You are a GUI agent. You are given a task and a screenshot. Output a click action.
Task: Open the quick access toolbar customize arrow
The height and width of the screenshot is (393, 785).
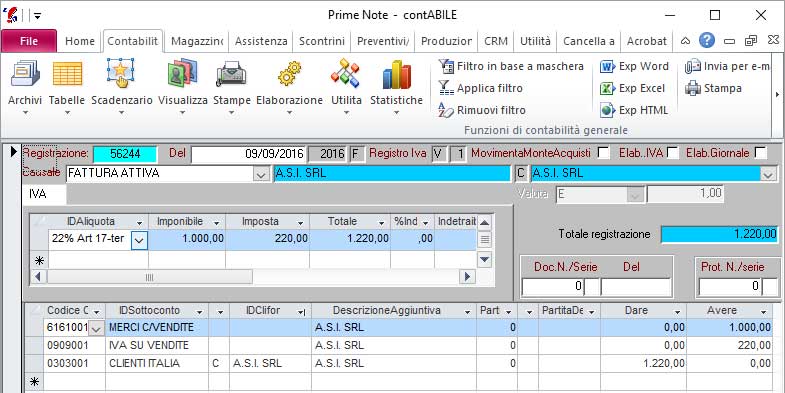38,16
